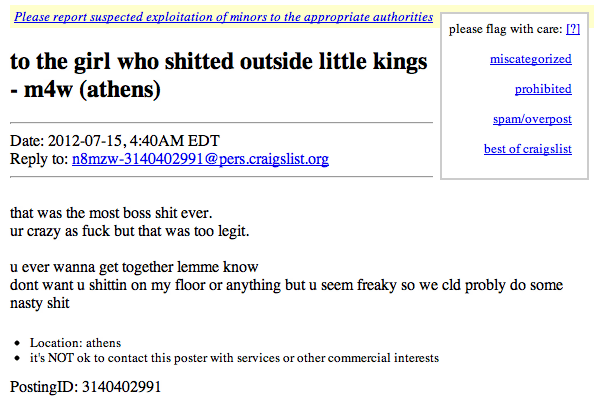Click the 'please flag with care' label
Screen dimensions: 600x408
click(505, 29)
